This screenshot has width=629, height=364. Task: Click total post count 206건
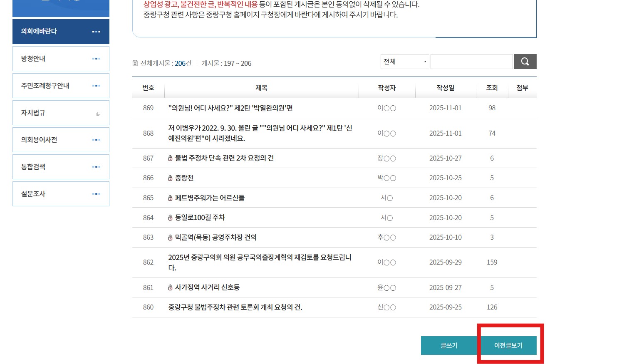pos(183,63)
